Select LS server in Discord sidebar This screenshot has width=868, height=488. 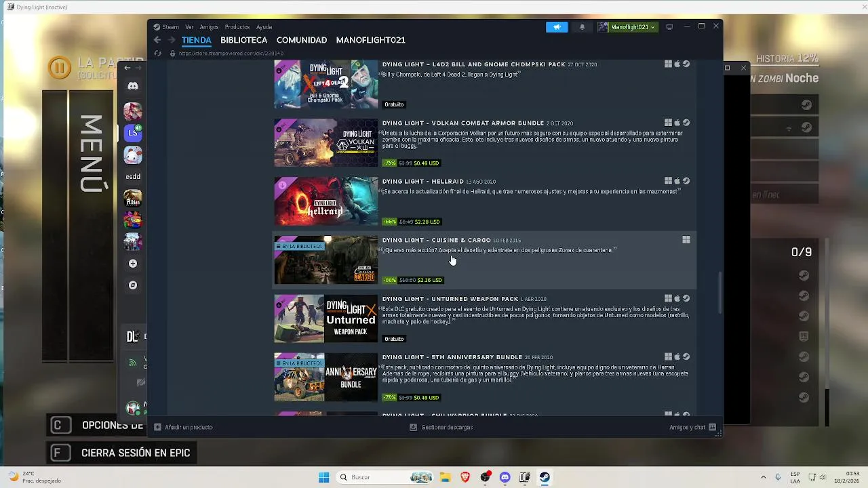coord(133,133)
